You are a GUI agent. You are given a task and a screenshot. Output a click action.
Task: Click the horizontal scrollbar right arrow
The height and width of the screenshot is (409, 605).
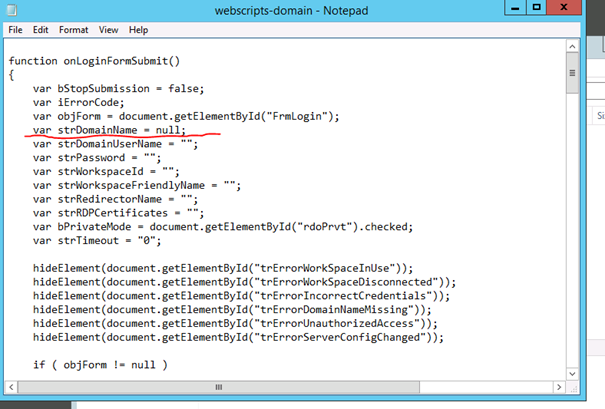(559, 387)
